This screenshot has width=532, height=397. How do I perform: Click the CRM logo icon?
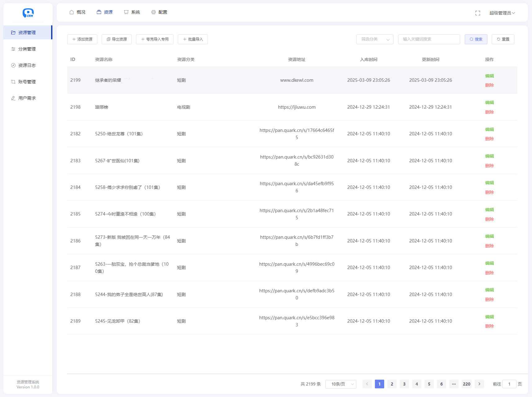28,13
